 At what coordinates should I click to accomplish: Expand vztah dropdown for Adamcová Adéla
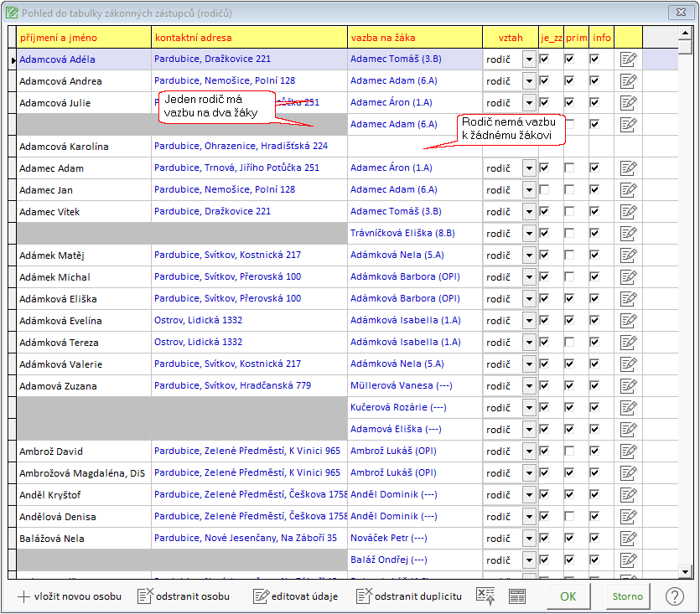(529, 59)
